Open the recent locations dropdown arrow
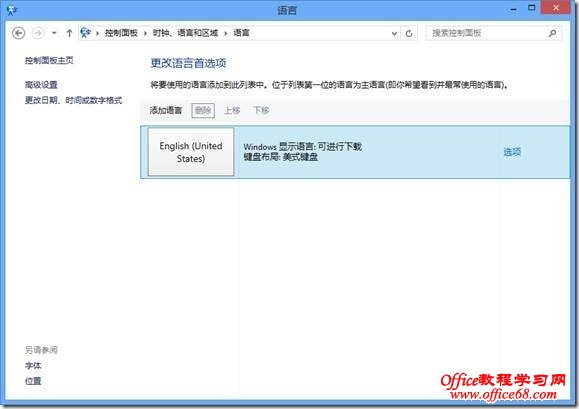This screenshot has height=409, width=579. tap(54, 33)
